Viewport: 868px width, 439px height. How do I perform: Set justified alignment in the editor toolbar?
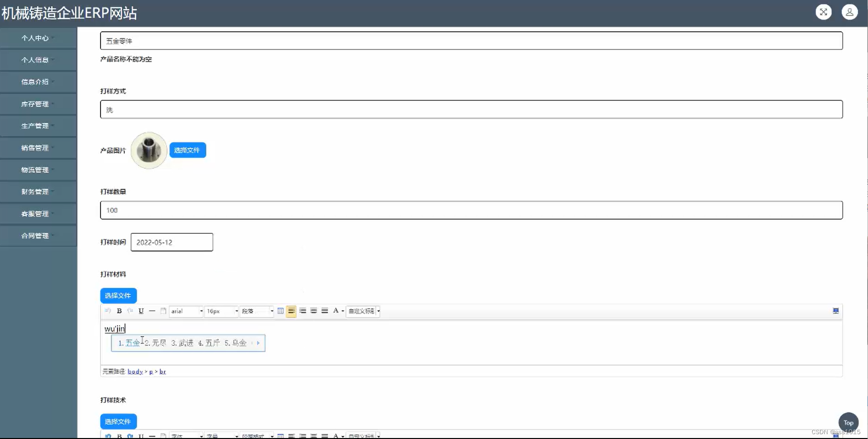point(325,311)
